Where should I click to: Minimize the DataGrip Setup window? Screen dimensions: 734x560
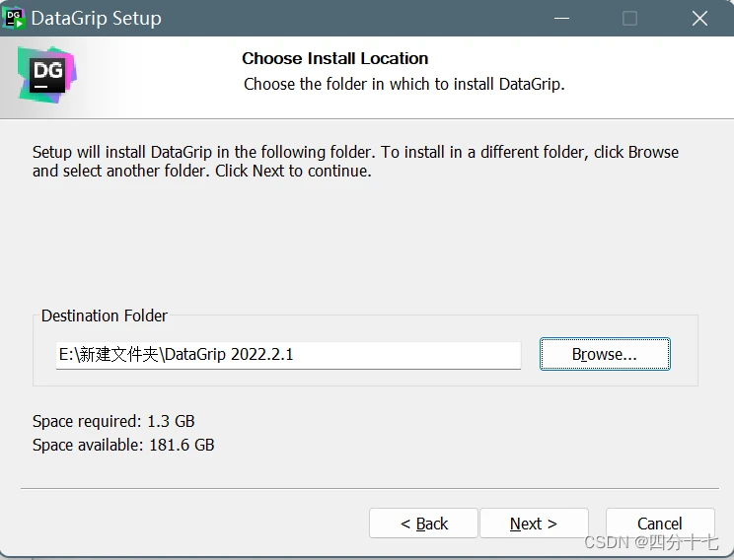(561, 19)
